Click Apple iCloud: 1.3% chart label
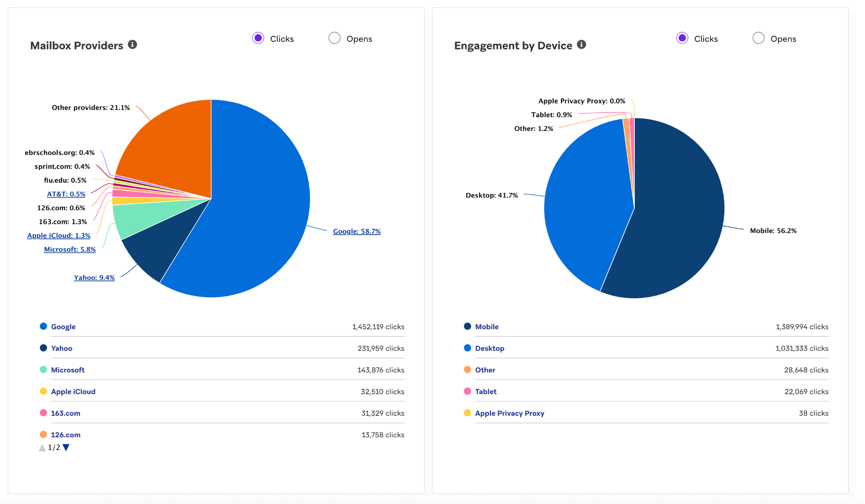 59,236
